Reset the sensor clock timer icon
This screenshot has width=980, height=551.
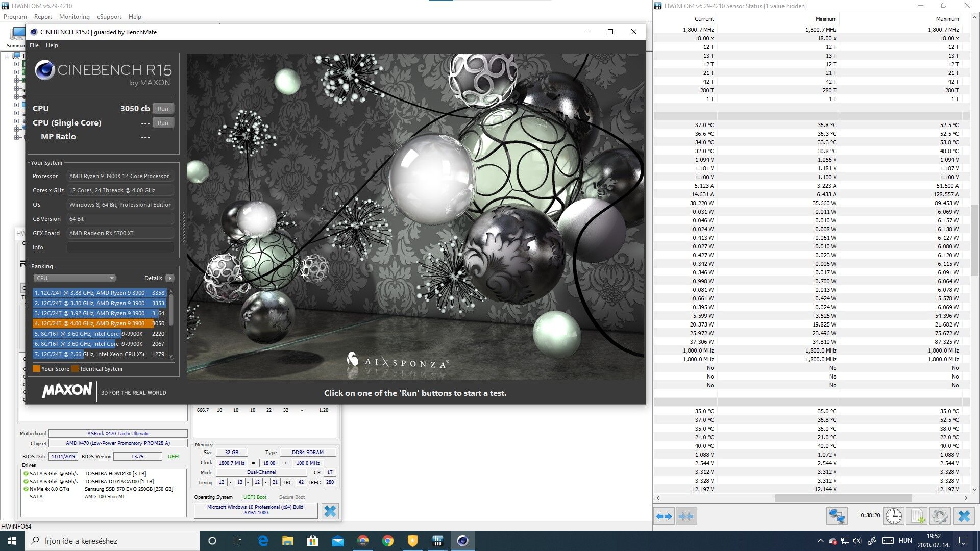pos(894,516)
